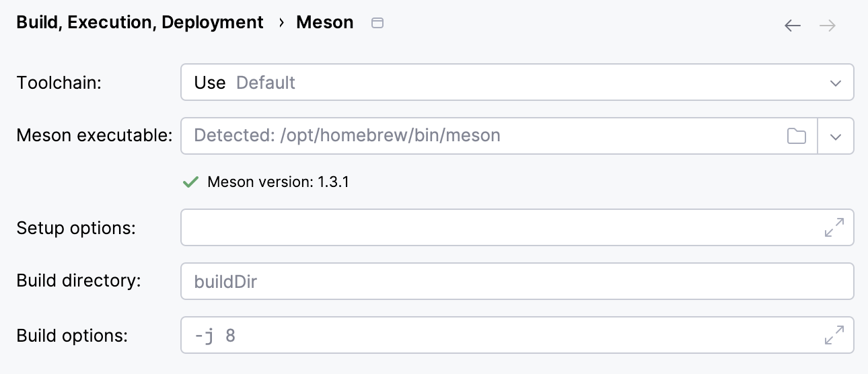Focus the Meson executable path field
Viewport: 868px width, 374px height.
(471, 136)
